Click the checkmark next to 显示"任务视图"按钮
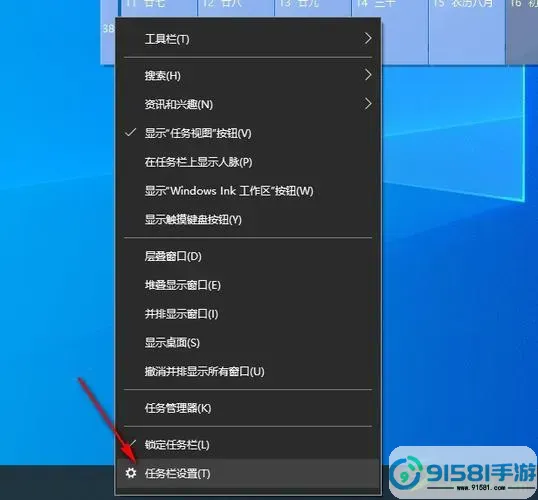 point(130,132)
